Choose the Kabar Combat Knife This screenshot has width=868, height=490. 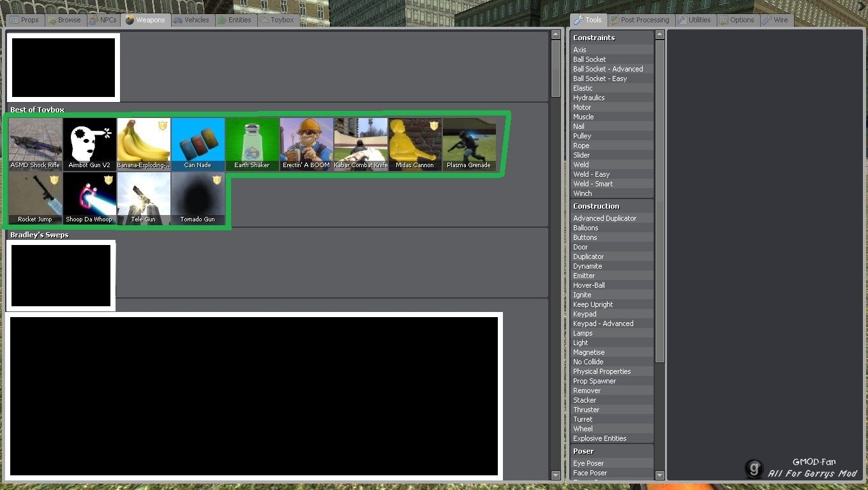(361, 144)
